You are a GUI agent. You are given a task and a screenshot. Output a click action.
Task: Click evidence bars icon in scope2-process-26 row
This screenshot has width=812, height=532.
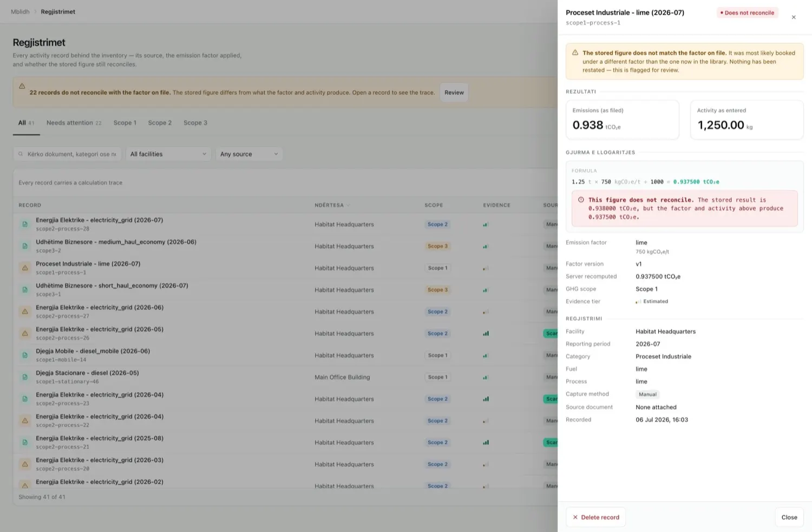point(486,334)
